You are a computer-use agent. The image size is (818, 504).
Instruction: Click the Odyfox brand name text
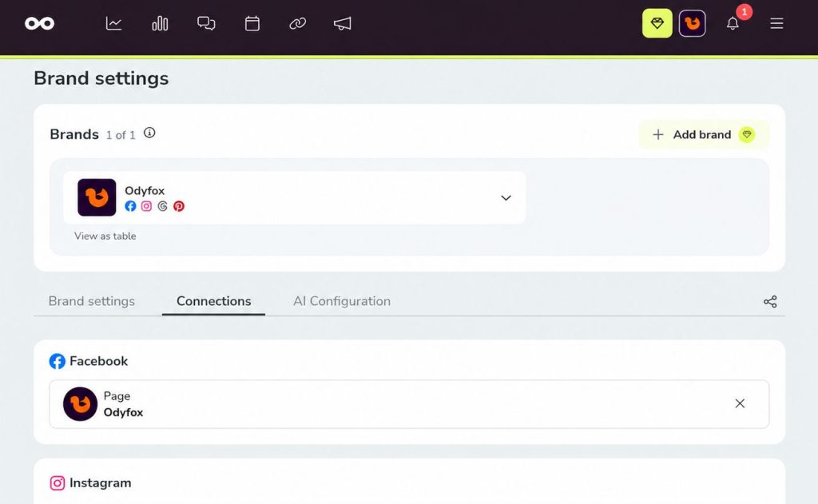pyautogui.click(x=145, y=190)
